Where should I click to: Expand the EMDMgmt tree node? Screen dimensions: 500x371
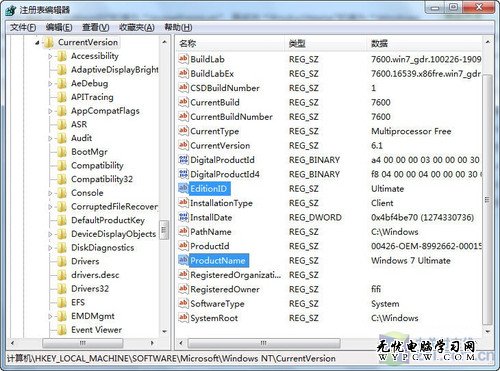(50, 316)
